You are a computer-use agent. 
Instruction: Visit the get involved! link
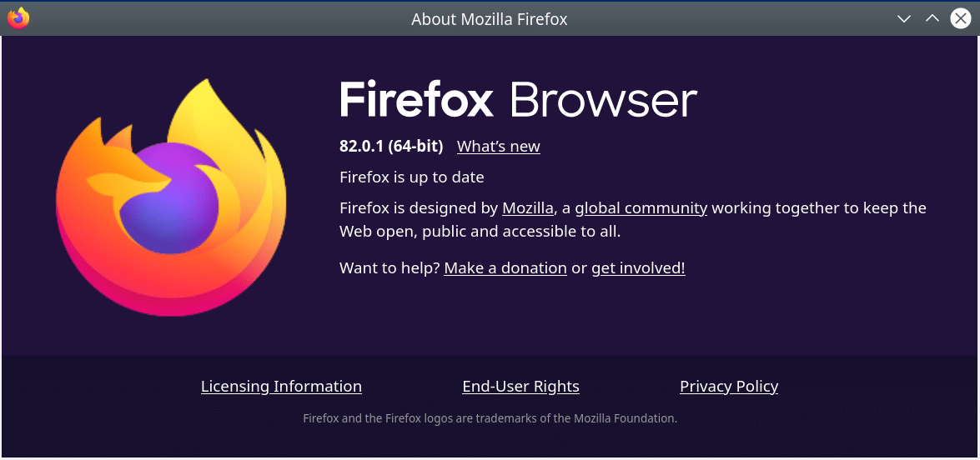pyautogui.click(x=638, y=267)
